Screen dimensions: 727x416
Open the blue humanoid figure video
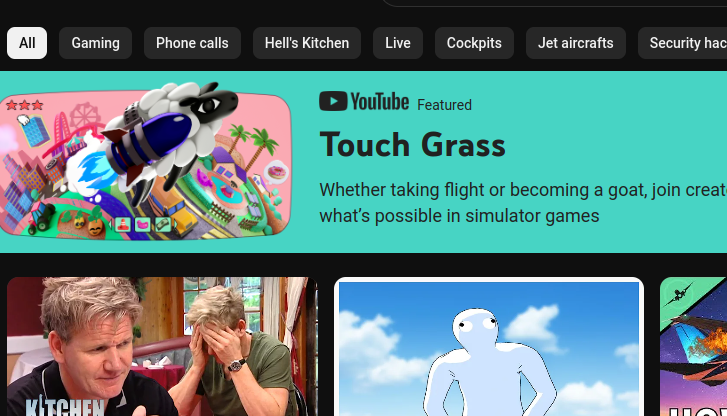click(489, 348)
